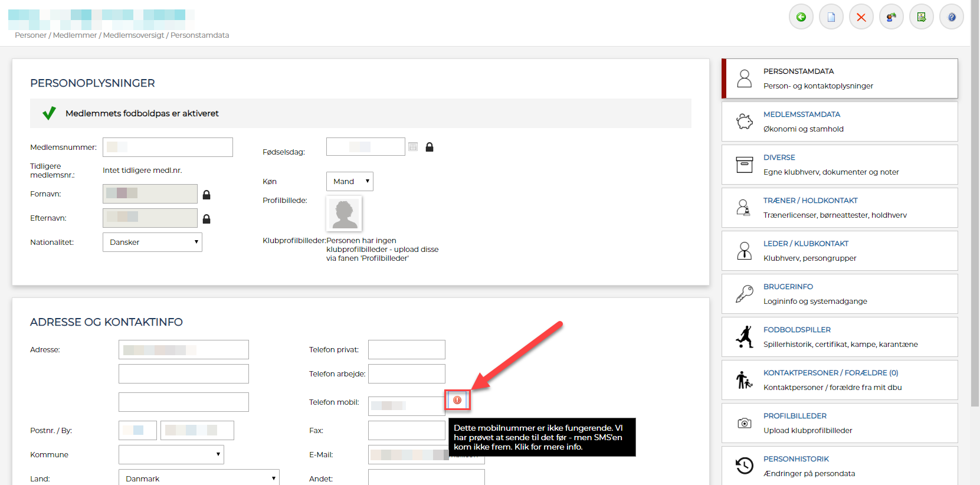Open the Nationalitet dropdown showing Dansker
980x485 pixels.
(152, 242)
